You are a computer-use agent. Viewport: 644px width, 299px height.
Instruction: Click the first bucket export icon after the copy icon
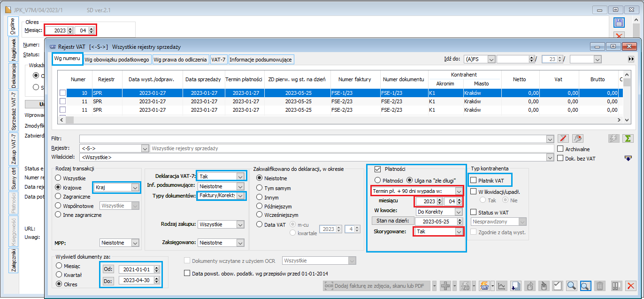coord(529,285)
